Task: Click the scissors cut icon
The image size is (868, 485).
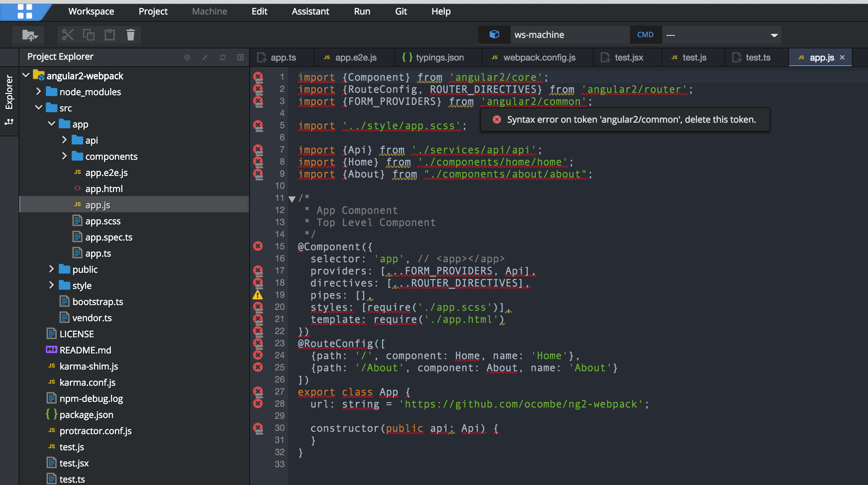Action: pos(67,35)
